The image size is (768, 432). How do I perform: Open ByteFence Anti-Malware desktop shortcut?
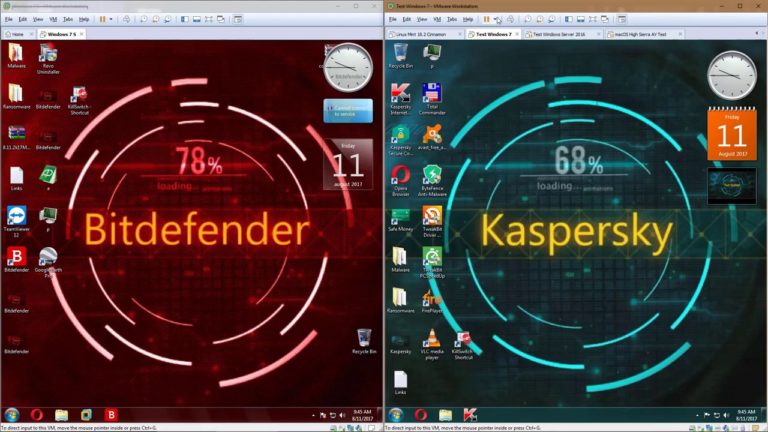pyautogui.click(x=432, y=181)
